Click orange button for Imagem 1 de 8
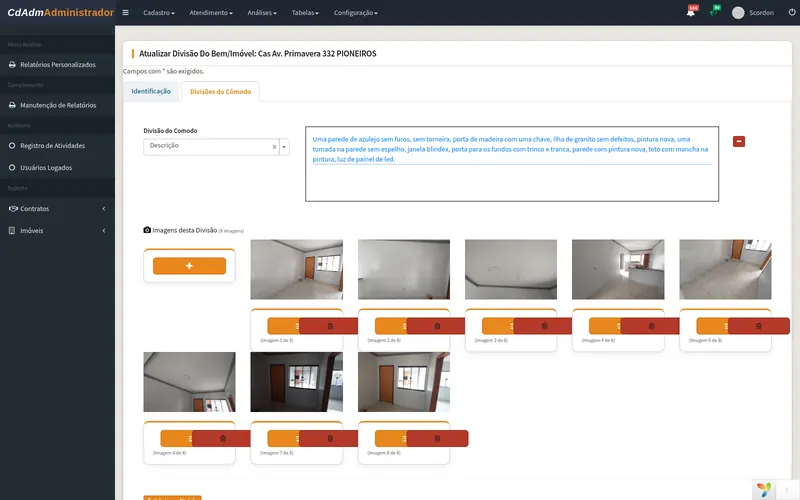The image size is (800, 500). pyautogui.click(x=283, y=326)
